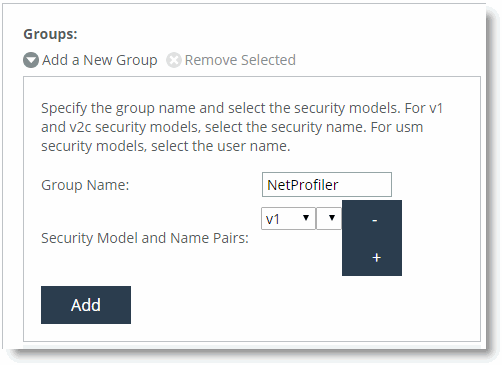Click the Add a New Group triangle icon

[x=31, y=60]
